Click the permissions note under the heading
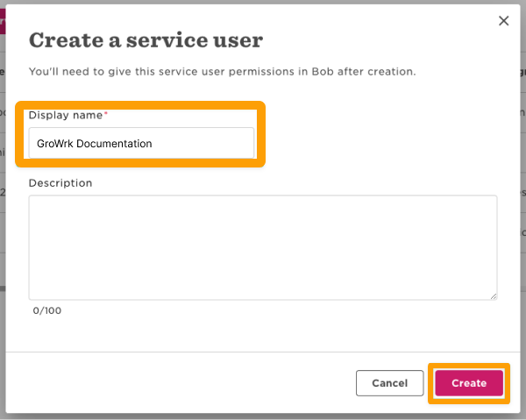This screenshot has width=526, height=420. (x=222, y=71)
